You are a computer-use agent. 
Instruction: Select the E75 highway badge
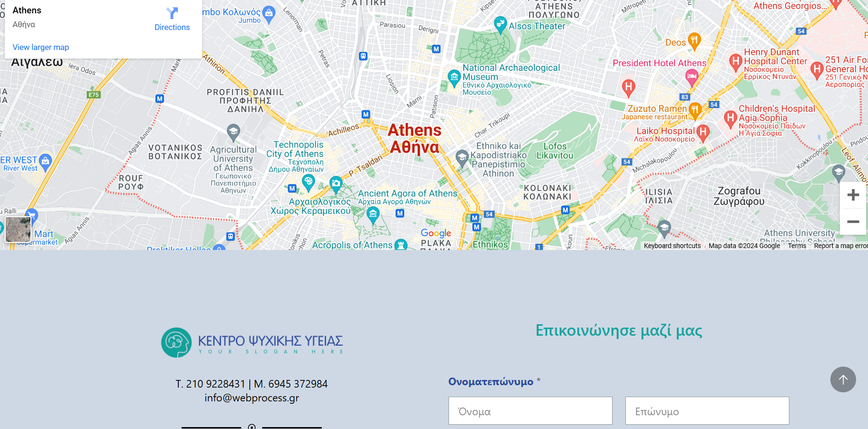click(x=93, y=95)
